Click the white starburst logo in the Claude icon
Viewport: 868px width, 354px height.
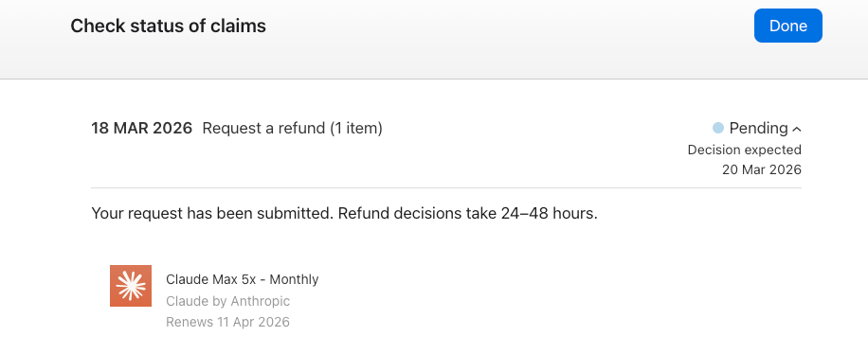(131, 286)
